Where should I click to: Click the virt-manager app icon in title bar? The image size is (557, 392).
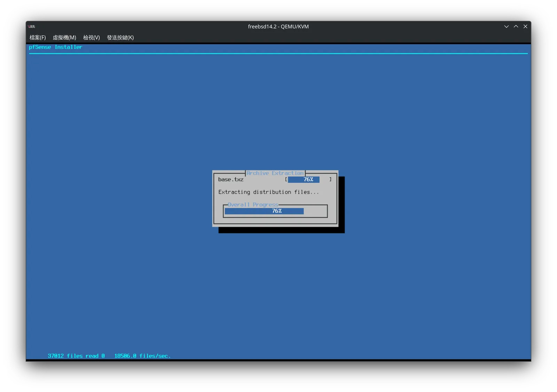click(32, 26)
